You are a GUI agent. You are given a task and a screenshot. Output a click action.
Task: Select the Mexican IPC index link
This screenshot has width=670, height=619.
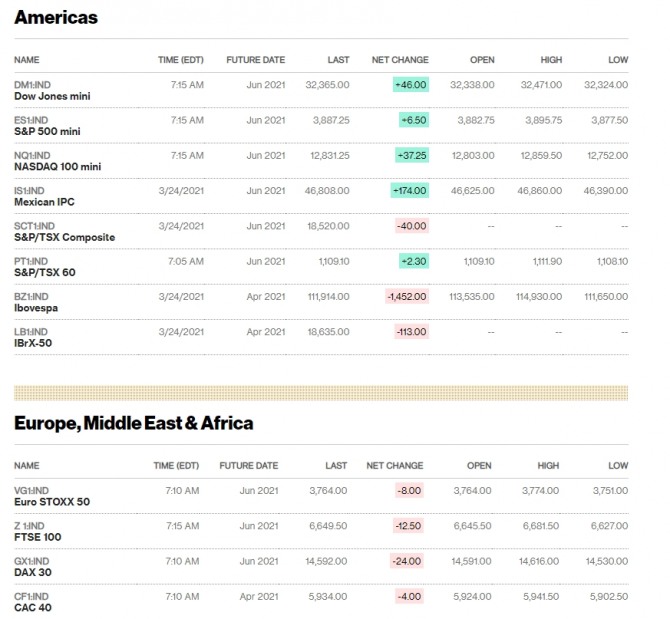(x=44, y=202)
